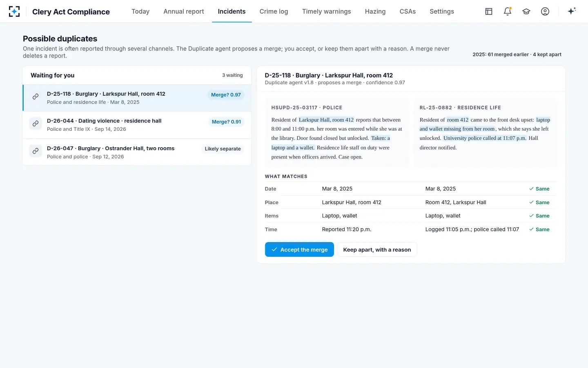588x368 pixels.
Task: Click the Clery Act Compliance title
Action: coord(71,12)
